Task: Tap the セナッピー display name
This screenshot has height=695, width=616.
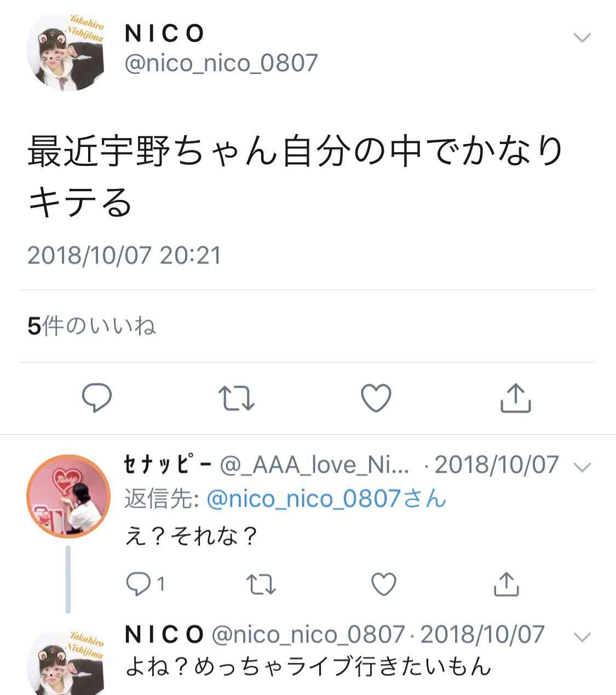Action: [x=168, y=465]
